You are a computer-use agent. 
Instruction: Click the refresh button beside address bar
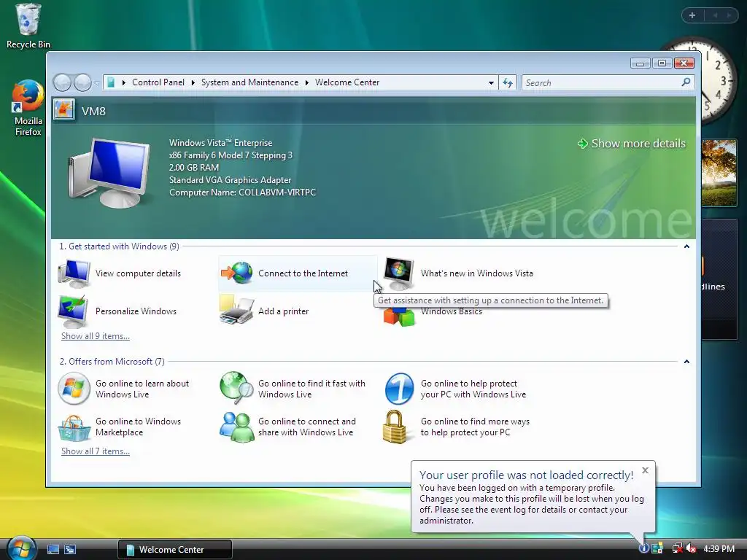click(508, 83)
